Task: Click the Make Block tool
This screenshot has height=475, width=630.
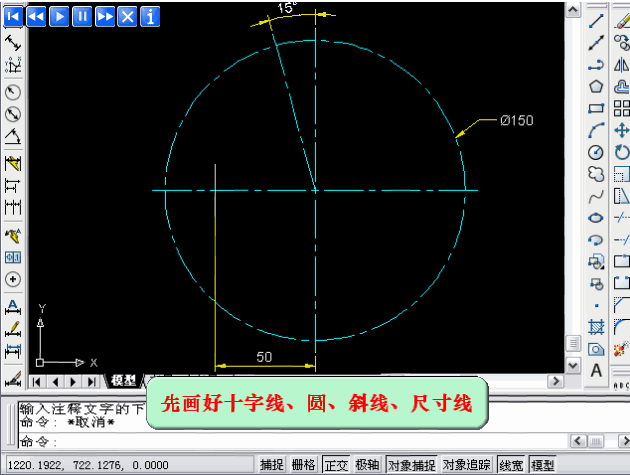Action: pyautogui.click(x=596, y=284)
